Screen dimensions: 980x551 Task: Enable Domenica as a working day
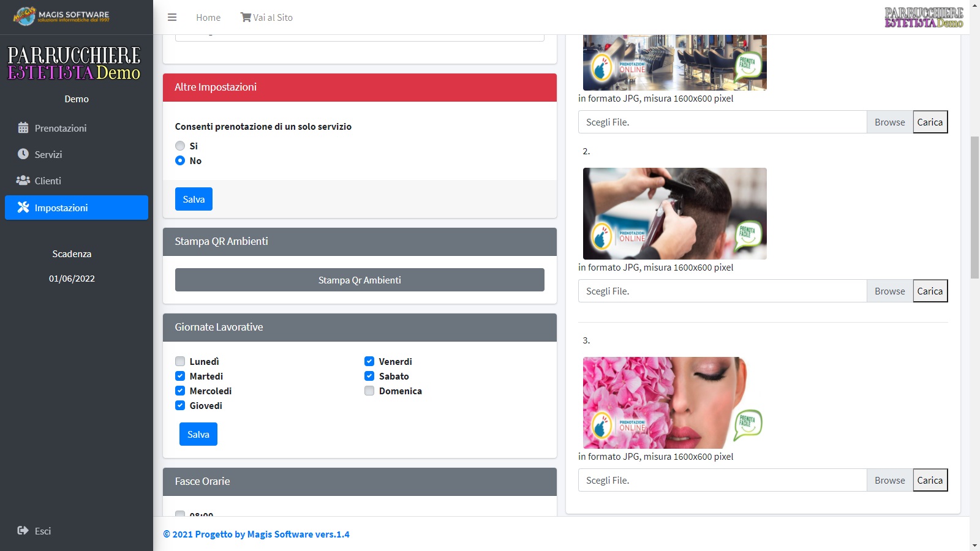coord(369,391)
